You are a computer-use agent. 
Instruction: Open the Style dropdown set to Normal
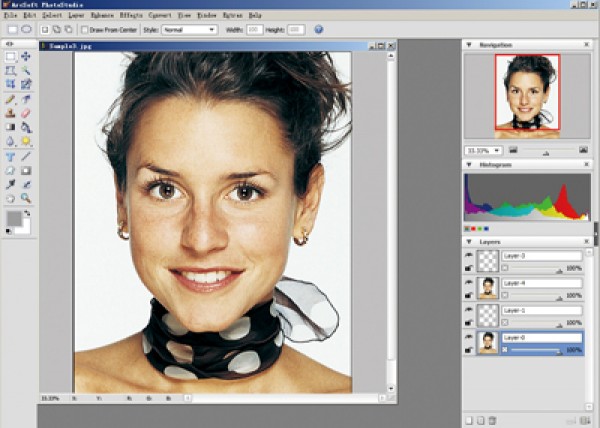[190, 30]
